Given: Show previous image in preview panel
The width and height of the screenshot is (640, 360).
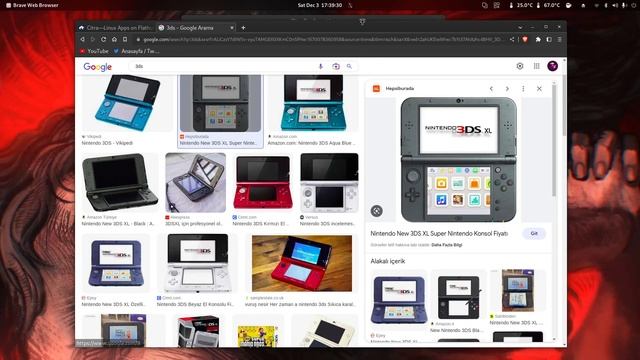Looking at the screenshot, I should click(x=491, y=89).
